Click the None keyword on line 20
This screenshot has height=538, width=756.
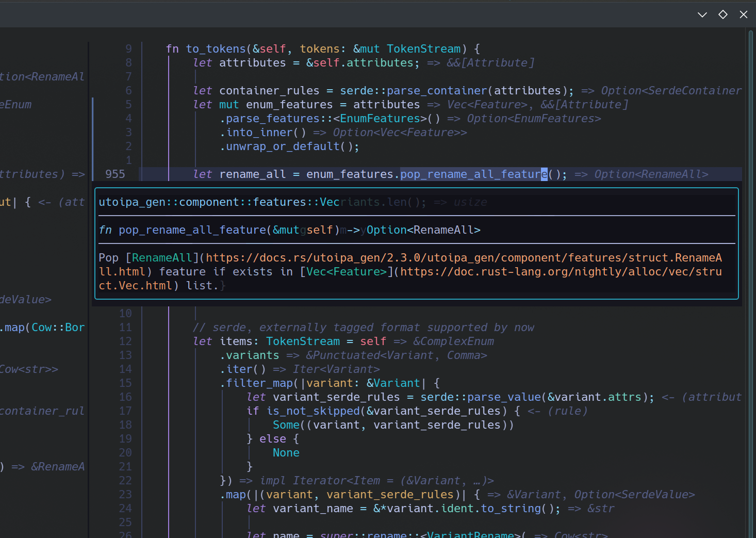[286, 452]
